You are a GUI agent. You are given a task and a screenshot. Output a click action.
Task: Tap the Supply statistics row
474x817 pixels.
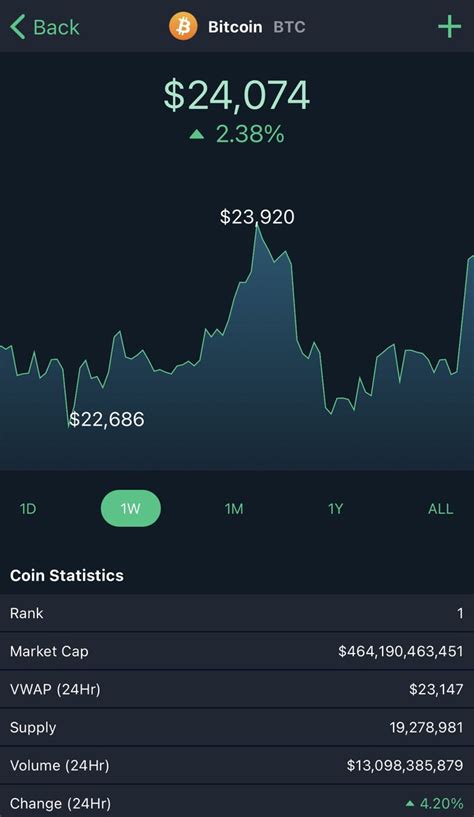coord(237,727)
